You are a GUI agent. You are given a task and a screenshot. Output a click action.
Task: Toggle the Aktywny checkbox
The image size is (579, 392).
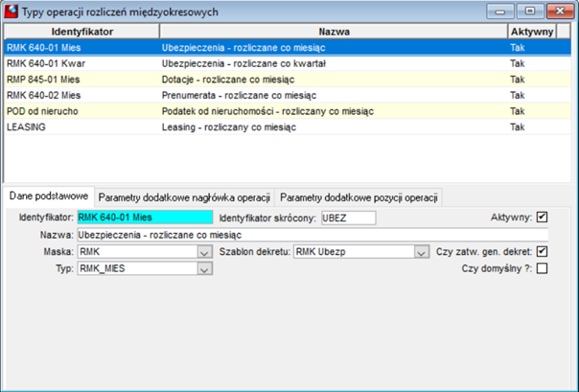(x=542, y=217)
